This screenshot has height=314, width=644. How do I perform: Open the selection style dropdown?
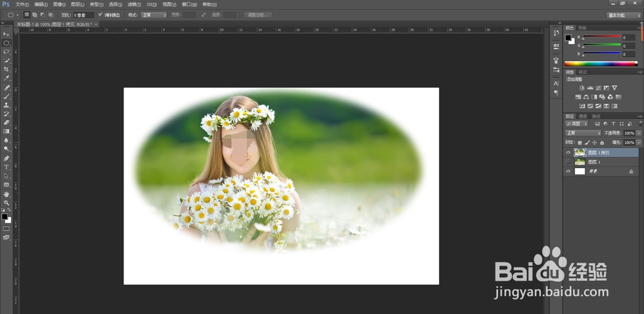pos(155,14)
